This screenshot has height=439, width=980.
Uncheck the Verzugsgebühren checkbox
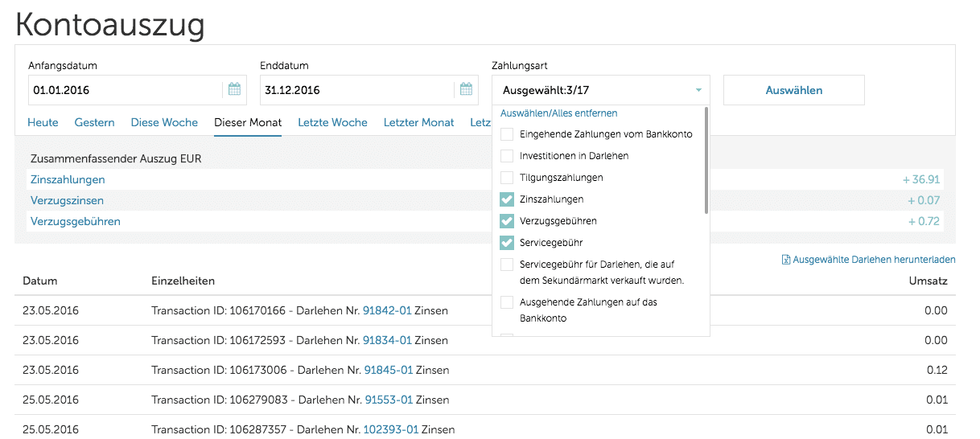tap(507, 221)
